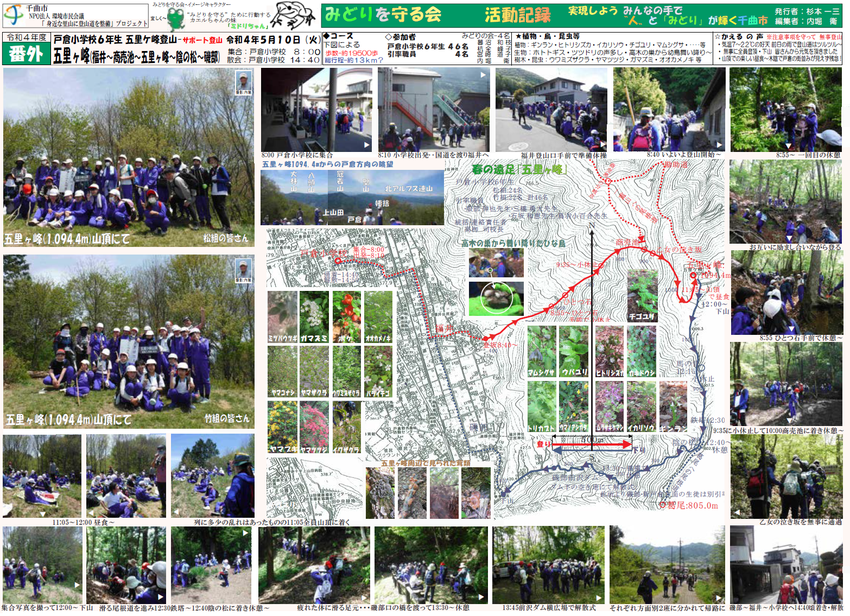850x616 pixels.
Task: Click the 活動記録 heading in the green banner
Action: [x=517, y=15]
